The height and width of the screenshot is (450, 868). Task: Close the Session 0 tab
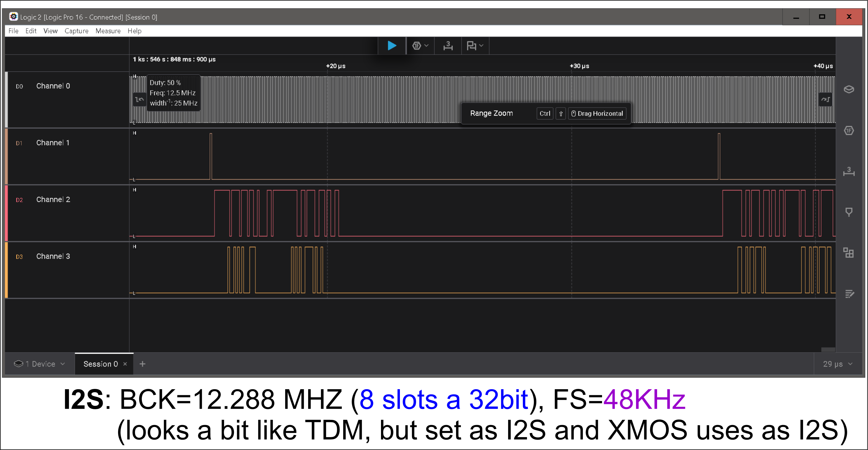pyautogui.click(x=125, y=364)
